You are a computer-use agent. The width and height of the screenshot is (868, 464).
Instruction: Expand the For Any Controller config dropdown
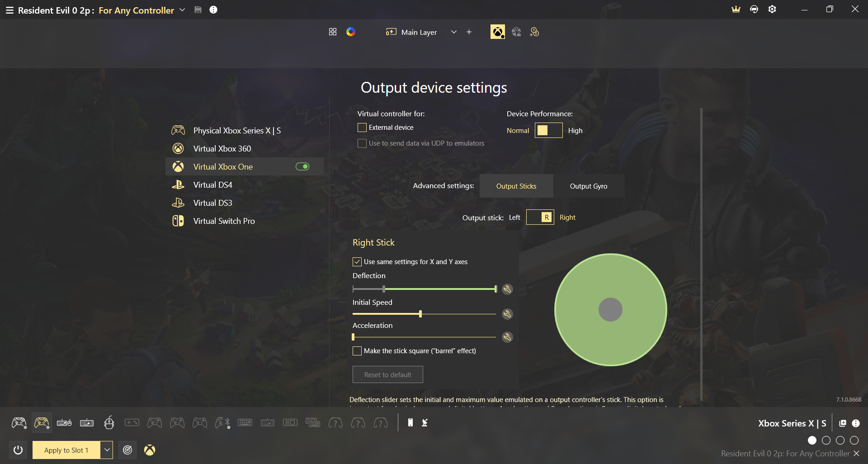(x=182, y=10)
